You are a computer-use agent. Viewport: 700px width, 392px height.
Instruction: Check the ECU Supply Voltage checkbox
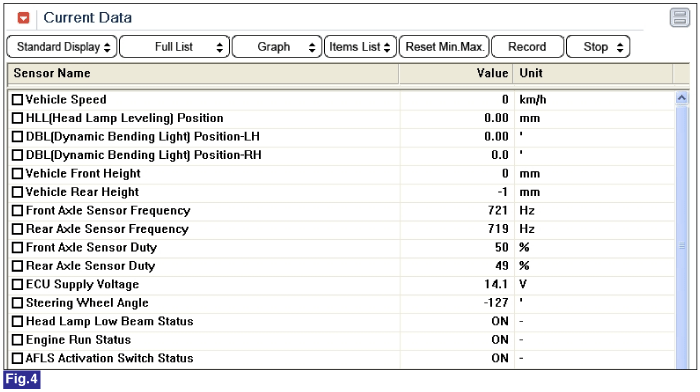[x=17, y=284]
